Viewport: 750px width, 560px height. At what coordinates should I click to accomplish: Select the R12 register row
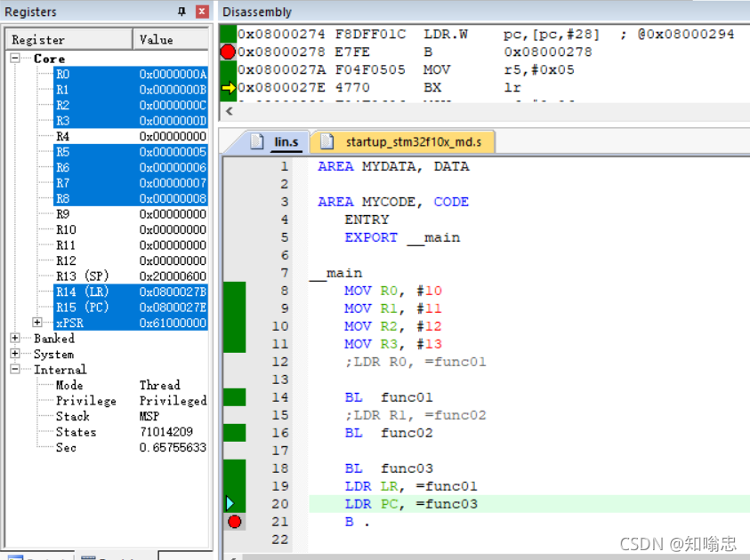click(x=131, y=260)
